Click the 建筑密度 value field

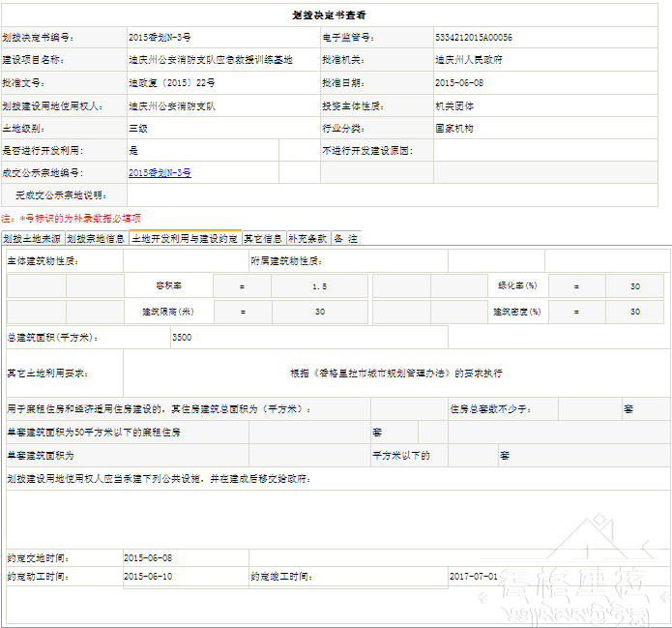tap(634, 312)
